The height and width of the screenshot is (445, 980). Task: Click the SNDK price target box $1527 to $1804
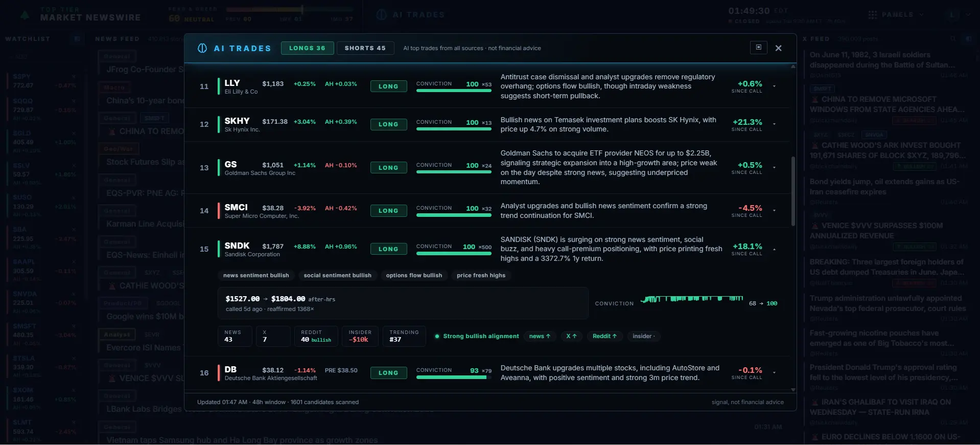403,303
